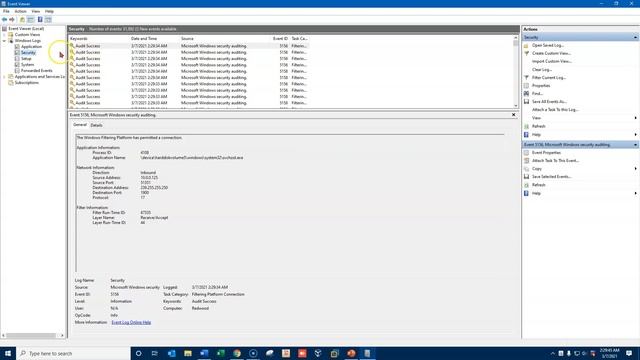Image resolution: width=640 pixels, height=360 pixels.
Task: Click the Forward arrow in the toolbar
Action: 12,20
